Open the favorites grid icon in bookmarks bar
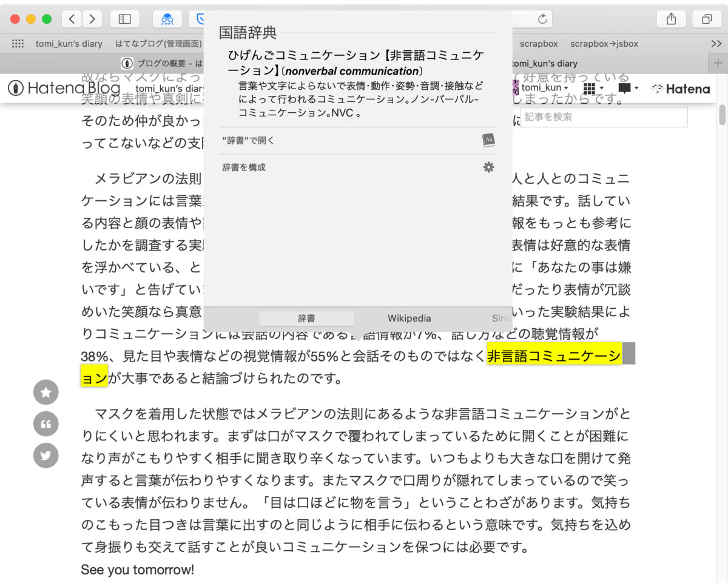Image resolution: width=728 pixels, height=583 pixels. [18, 44]
